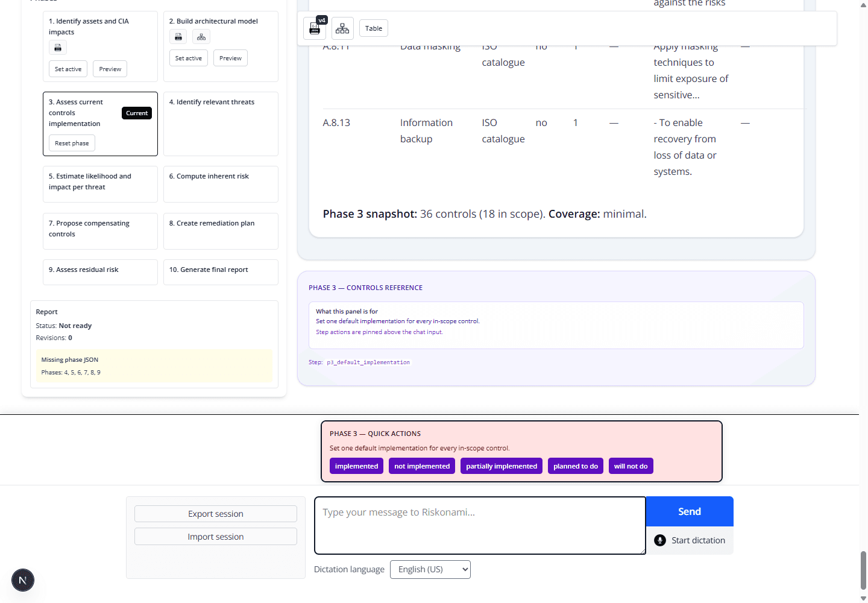Click 'no' cell in A.8.13 row

(541, 122)
